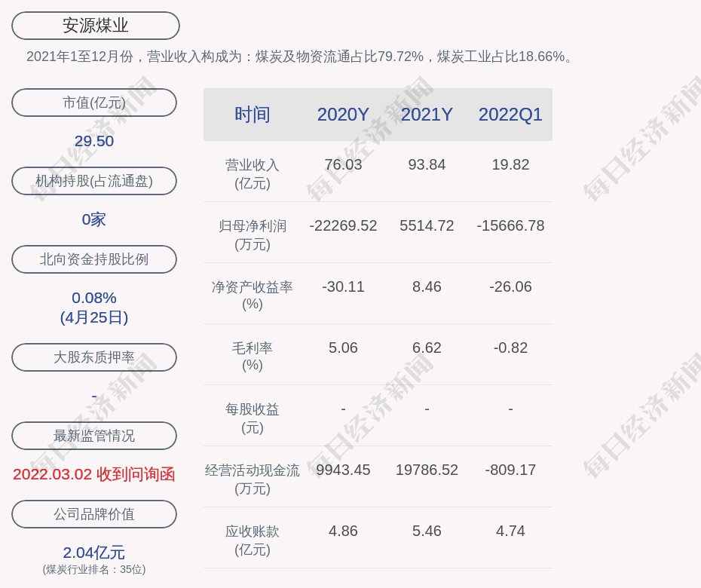Click the 营业收入(亿元) row label
Screen dimensions: 701x588
(253, 174)
